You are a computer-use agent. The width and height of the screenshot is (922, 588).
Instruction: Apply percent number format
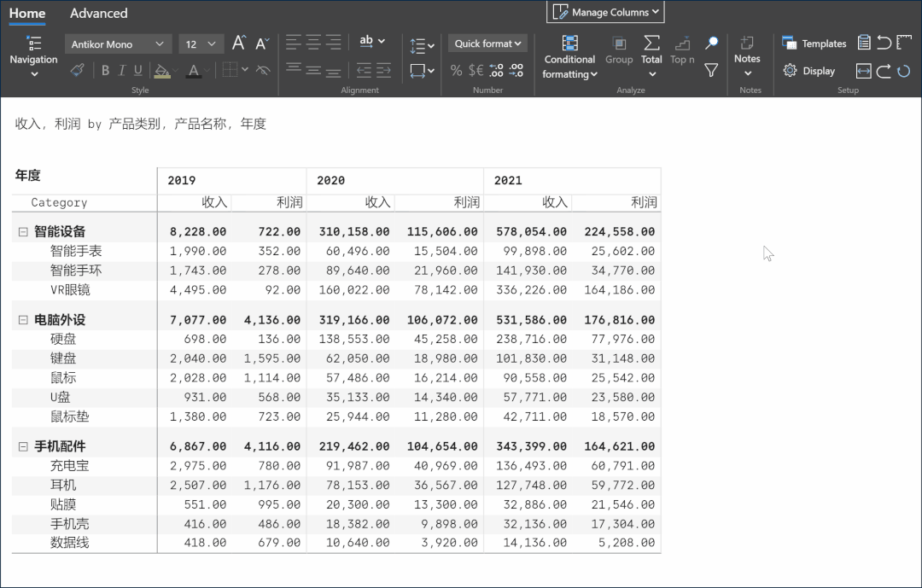(456, 71)
